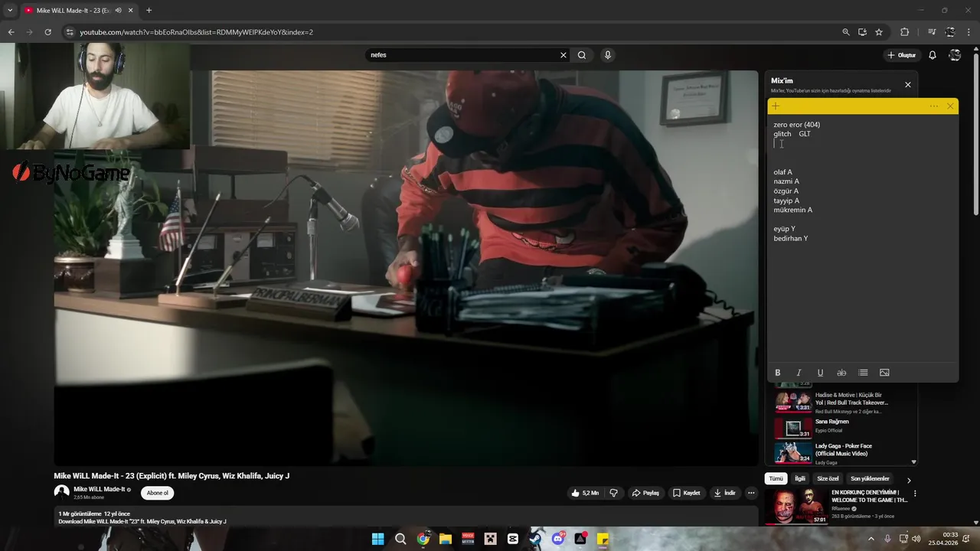Start voice search with microphone icon
The height and width of the screenshot is (551, 980).
608,55
